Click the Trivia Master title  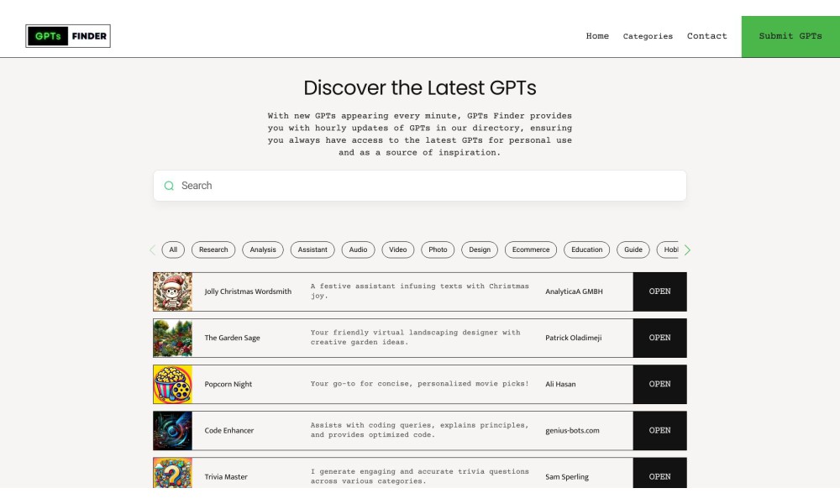(x=225, y=476)
